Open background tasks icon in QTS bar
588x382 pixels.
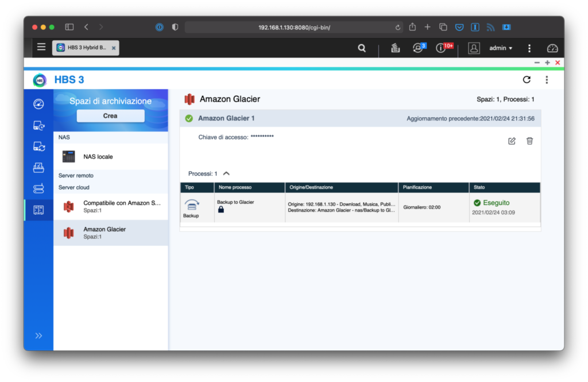pyautogui.click(x=395, y=48)
